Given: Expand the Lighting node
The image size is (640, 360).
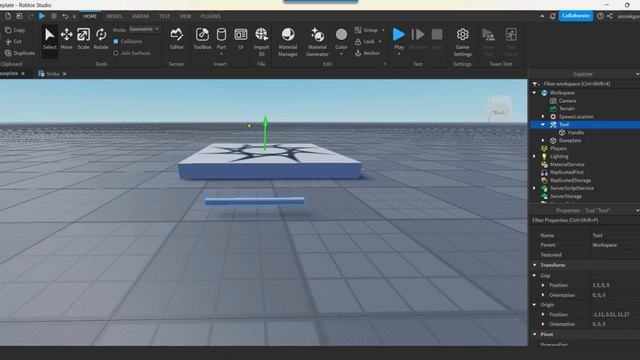Looking at the screenshot, I should click(534, 156).
